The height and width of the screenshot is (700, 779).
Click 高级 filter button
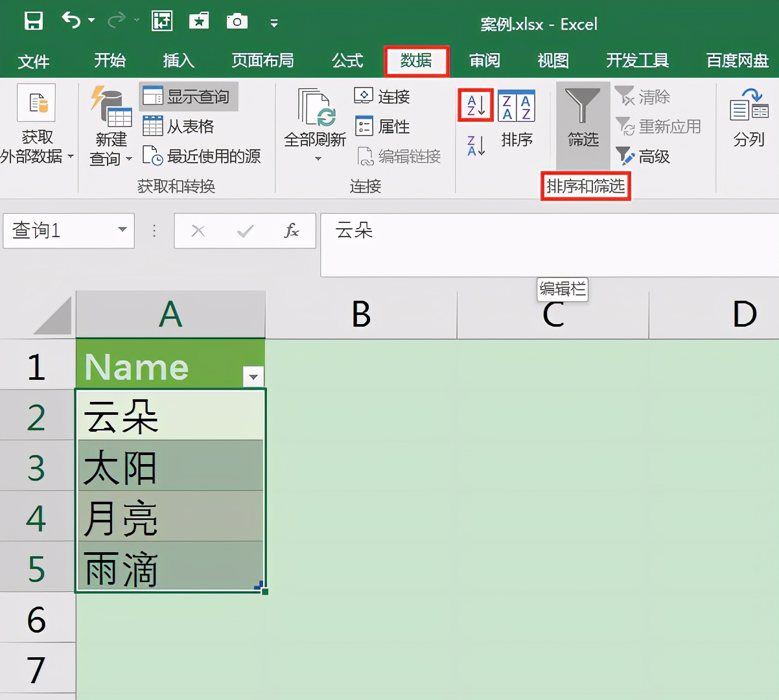643,156
